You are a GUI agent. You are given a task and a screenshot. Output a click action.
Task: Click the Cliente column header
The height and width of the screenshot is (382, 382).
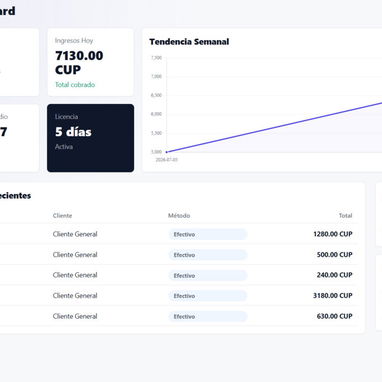[x=62, y=216]
